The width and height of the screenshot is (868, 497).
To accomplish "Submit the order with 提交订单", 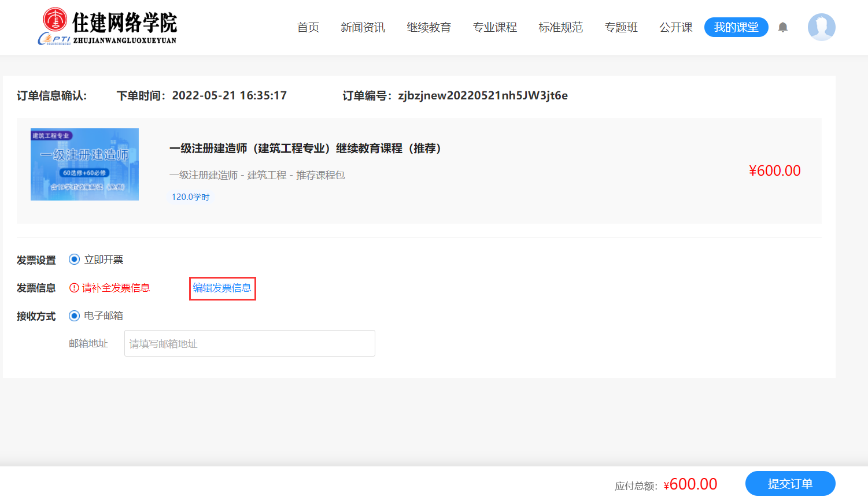I will [790, 484].
